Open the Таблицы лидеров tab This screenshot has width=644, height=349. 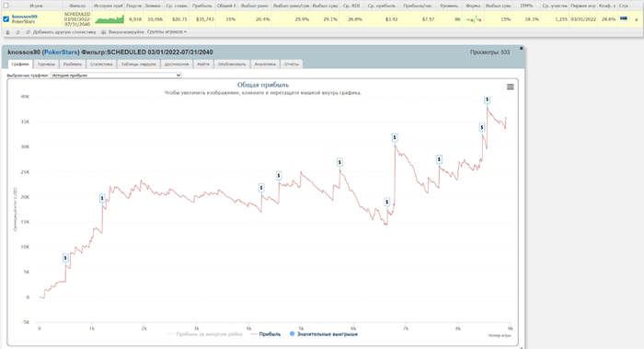click(138, 64)
